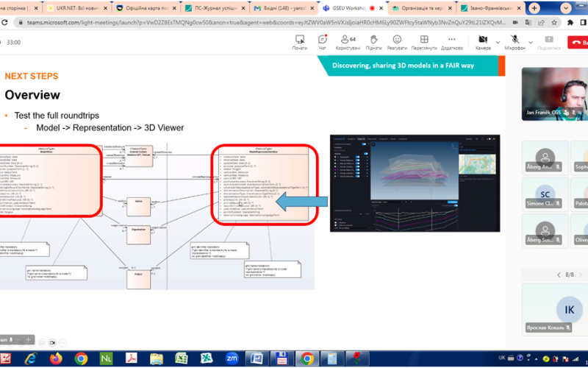Screen dimensions: 588x368
Task: Leave the meeting with the red button
Action: 578,43
